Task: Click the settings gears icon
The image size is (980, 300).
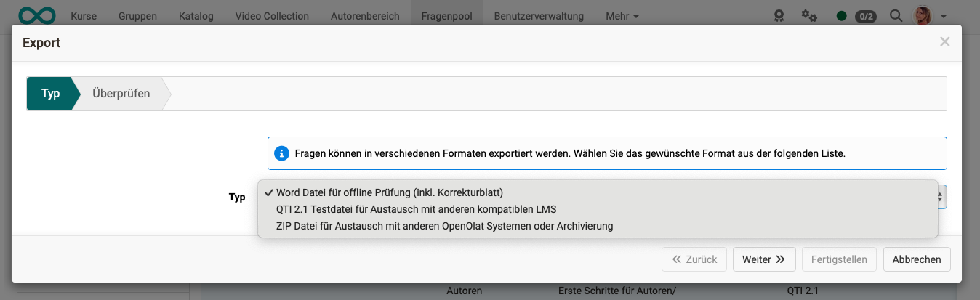Action: [x=808, y=15]
